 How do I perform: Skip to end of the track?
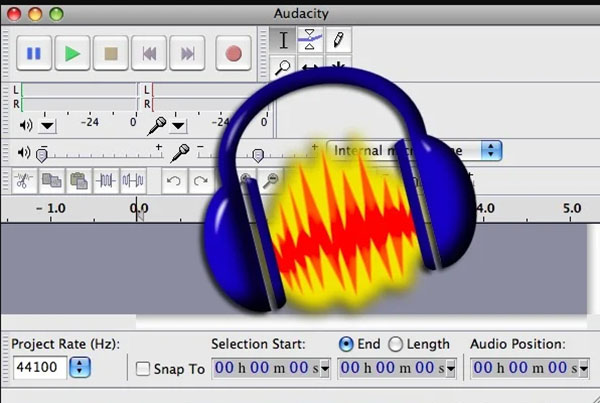coord(187,53)
